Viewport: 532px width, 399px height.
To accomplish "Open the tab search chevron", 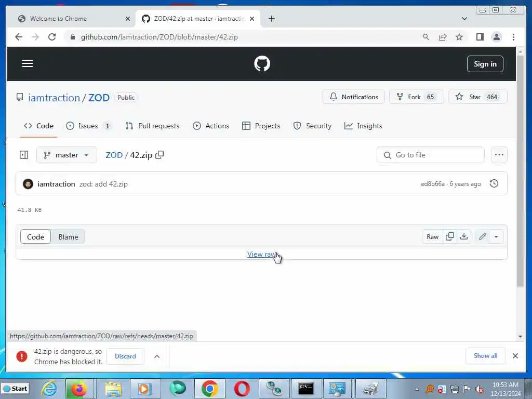I will [x=464, y=19].
